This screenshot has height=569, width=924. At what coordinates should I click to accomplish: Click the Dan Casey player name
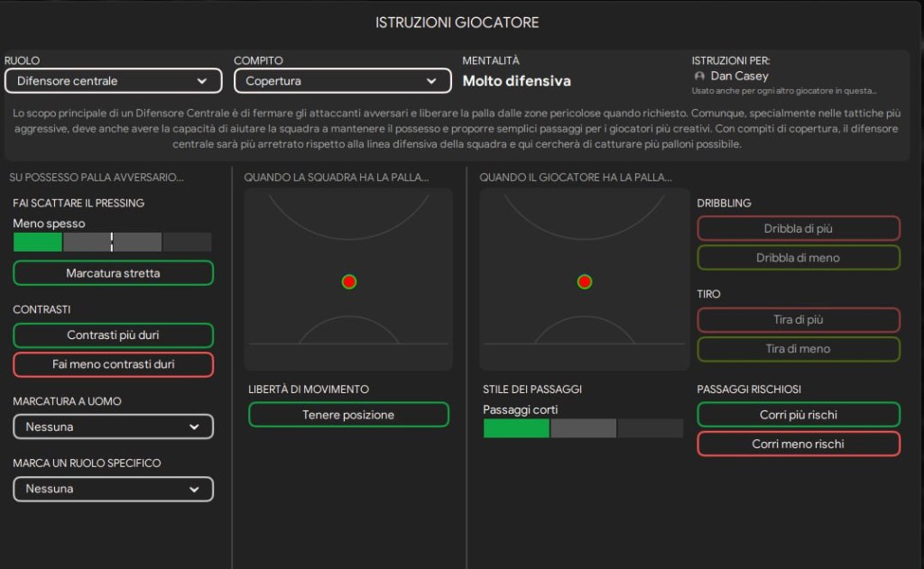pos(739,77)
